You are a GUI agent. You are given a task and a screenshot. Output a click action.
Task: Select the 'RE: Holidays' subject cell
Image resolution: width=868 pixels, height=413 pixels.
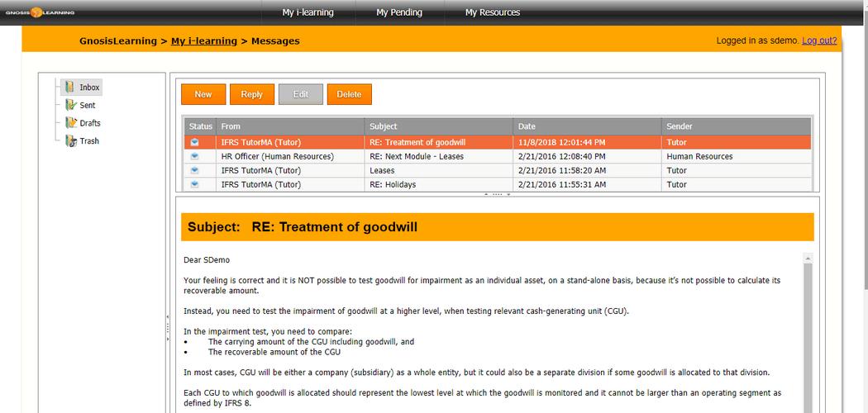(438, 185)
